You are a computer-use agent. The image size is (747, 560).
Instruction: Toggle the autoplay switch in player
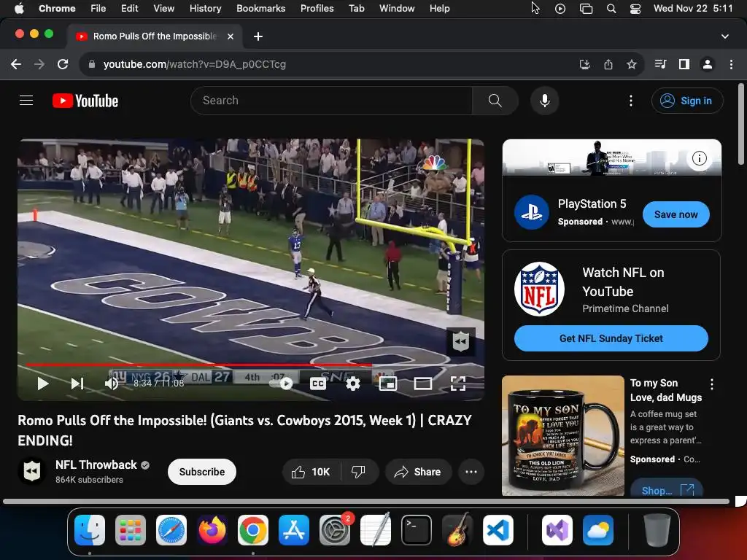(x=282, y=384)
